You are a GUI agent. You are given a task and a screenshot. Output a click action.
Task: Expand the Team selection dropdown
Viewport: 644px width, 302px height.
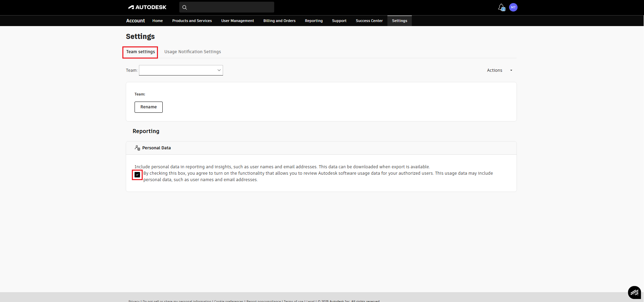point(181,70)
